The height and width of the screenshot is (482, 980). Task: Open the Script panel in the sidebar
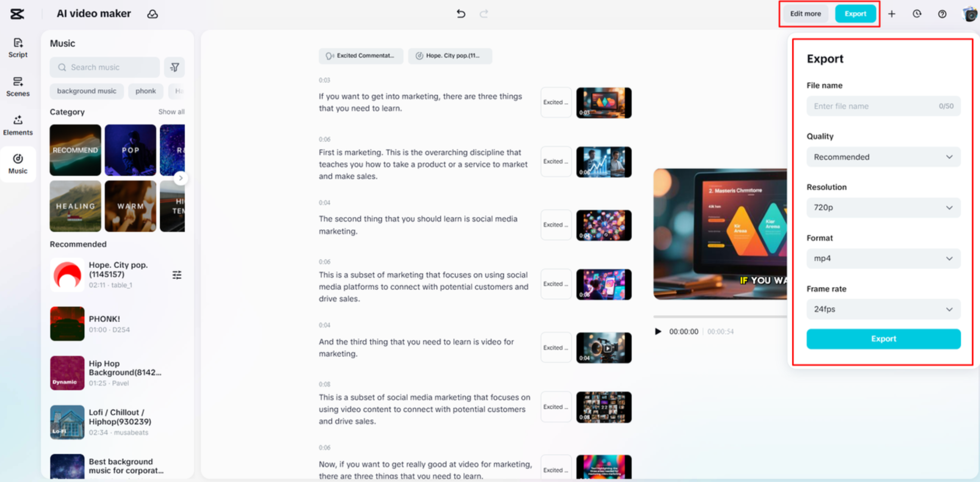[x=18, y=47]
